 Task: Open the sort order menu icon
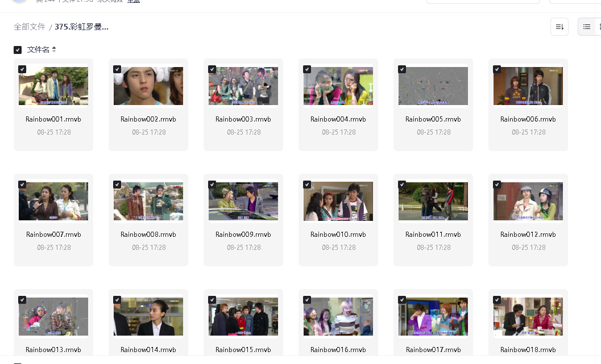pyautogui.click(x=559, y=27)
